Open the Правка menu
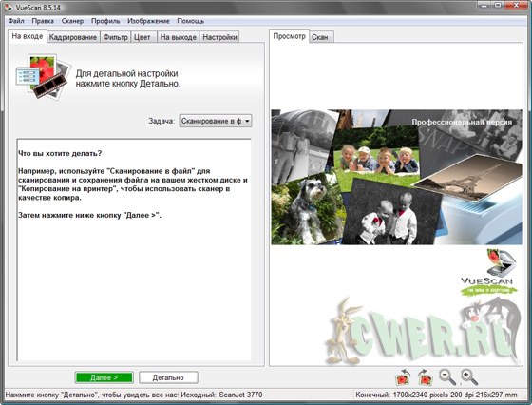Image resolution: width=532 pixels, height=405 pixels. point(43,21)
